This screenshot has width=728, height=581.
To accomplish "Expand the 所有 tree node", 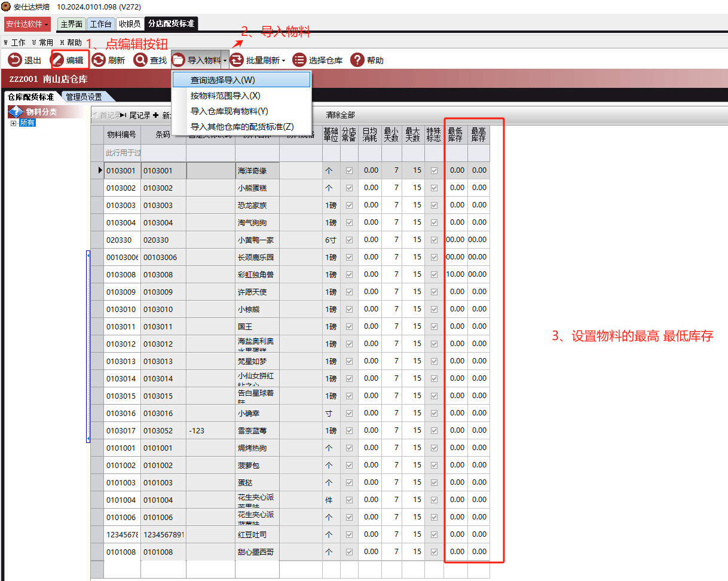I will (13, 123).
